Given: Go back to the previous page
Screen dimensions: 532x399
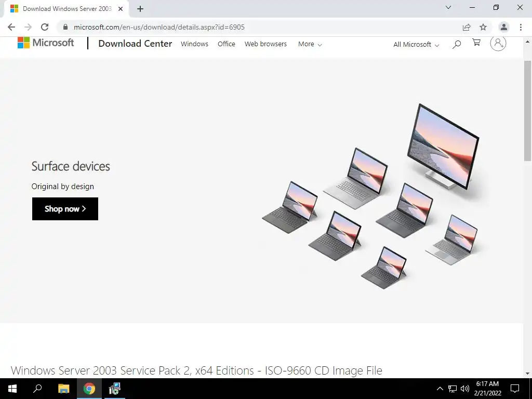Looking at the screenshot, I should tap(11, 27).
